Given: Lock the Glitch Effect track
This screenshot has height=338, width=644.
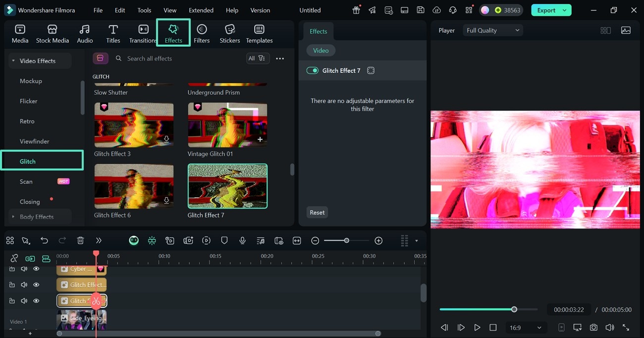Looking at the screenshot, I should pyautogui.click(x=12, y=284).
